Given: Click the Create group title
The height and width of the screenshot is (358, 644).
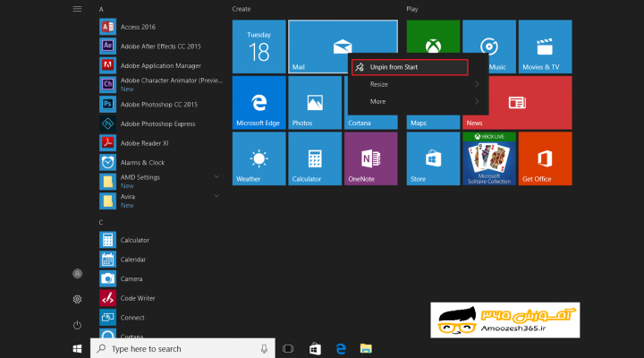Looking at the screenshot, I should click(x=241, y=9).
